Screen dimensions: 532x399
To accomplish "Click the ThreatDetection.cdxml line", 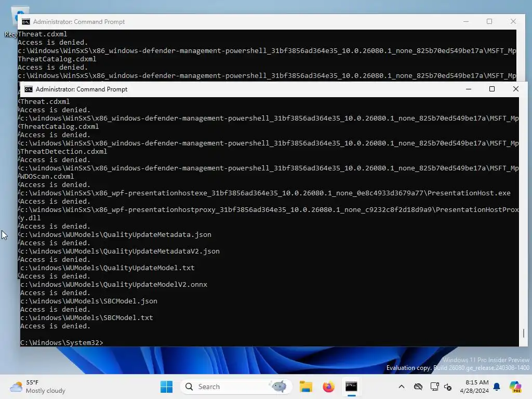I will (x=63, y=151).
